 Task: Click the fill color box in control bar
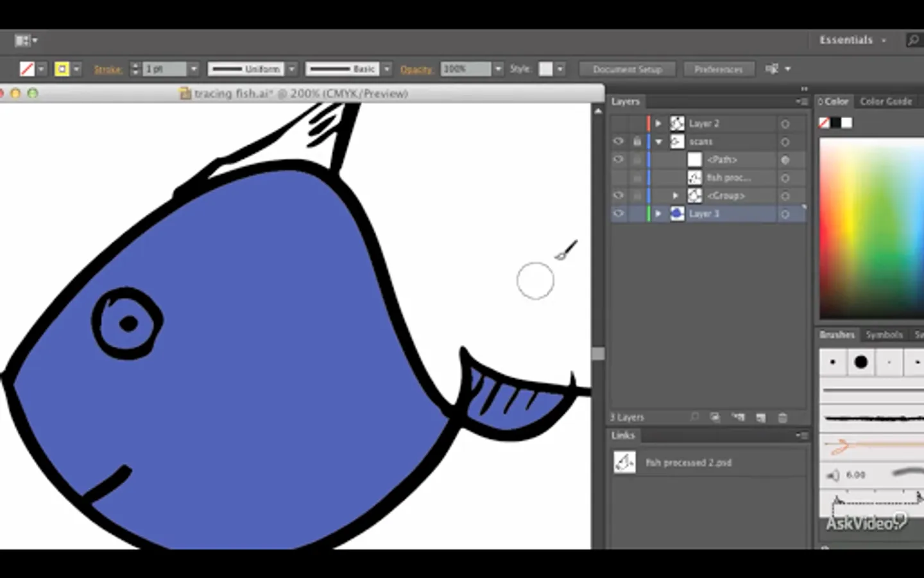pyautogui.click(x=27, y=69)
